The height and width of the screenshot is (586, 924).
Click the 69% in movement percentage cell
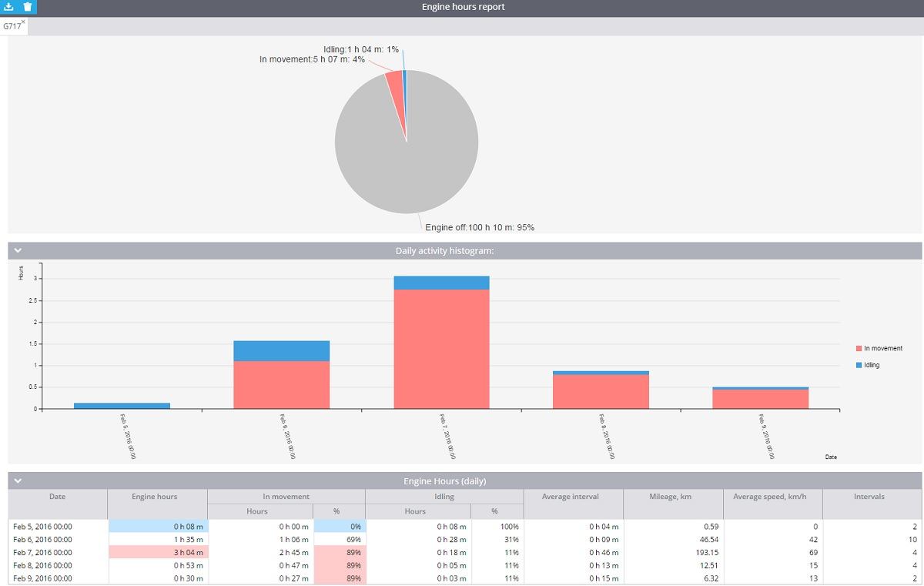pos(339,540)
